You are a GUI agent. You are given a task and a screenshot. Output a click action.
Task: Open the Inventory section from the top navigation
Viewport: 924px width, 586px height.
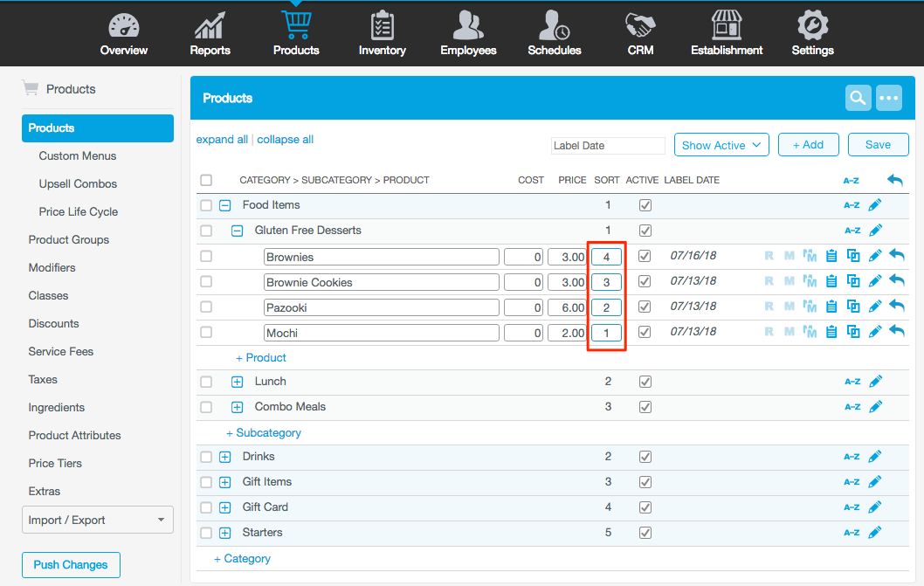click(382, 31)
